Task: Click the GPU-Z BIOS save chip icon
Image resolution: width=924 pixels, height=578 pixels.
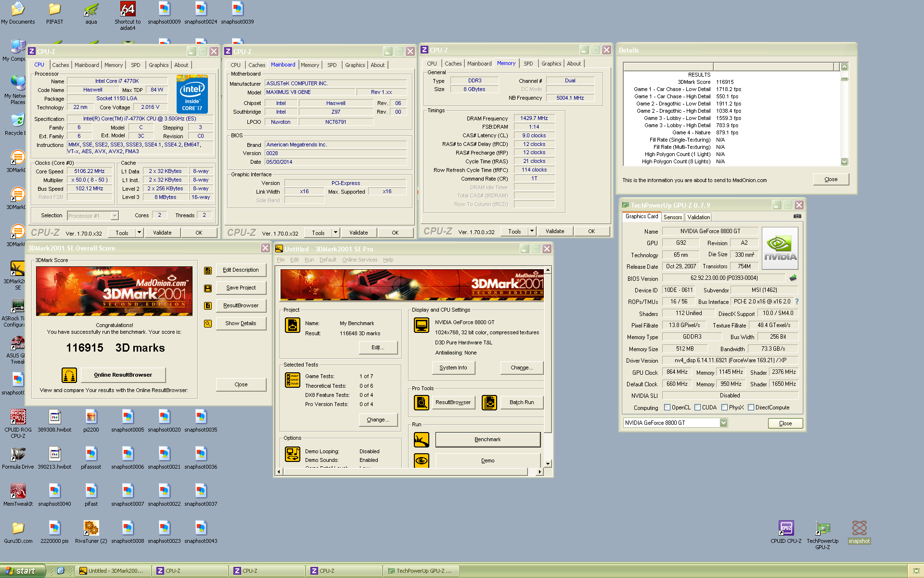Action: [793, 278]
